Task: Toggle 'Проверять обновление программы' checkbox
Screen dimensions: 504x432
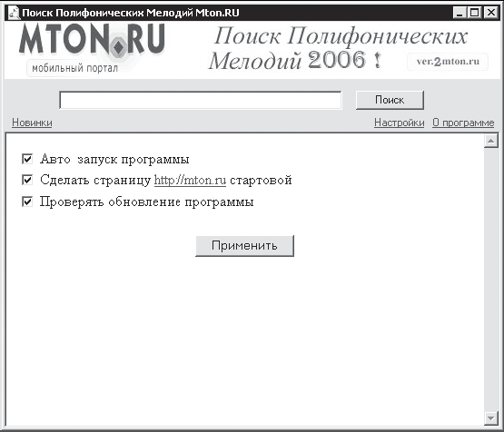Action: [27, 201]
